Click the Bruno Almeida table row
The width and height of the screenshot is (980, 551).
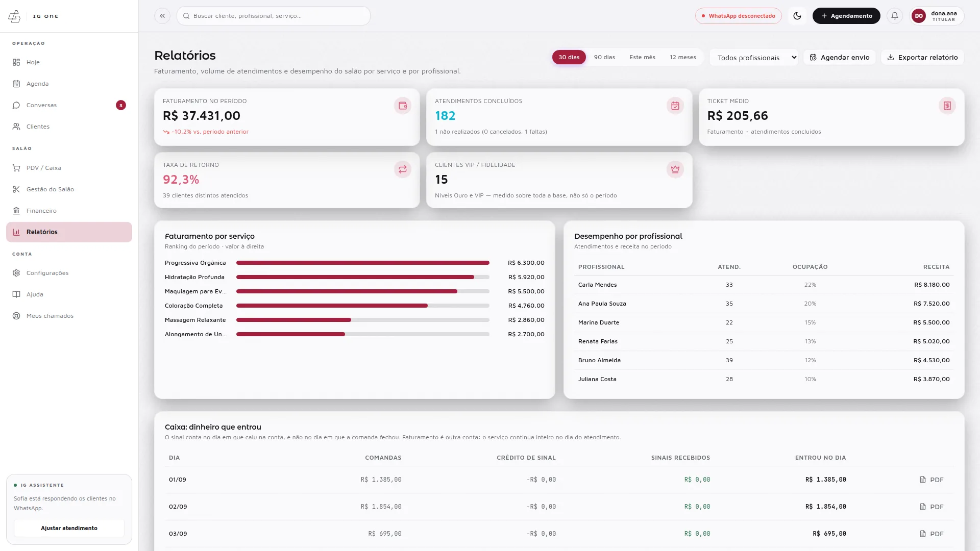(764, 360)
